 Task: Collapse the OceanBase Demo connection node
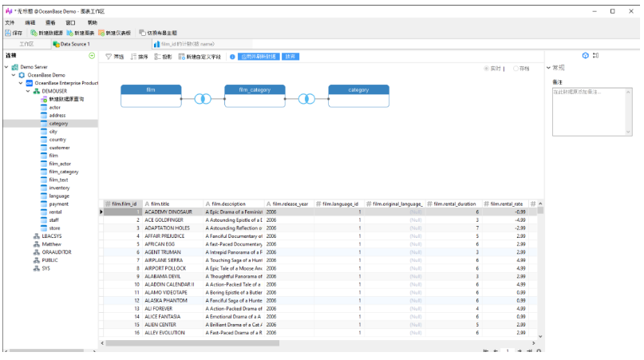pos(14,75)
